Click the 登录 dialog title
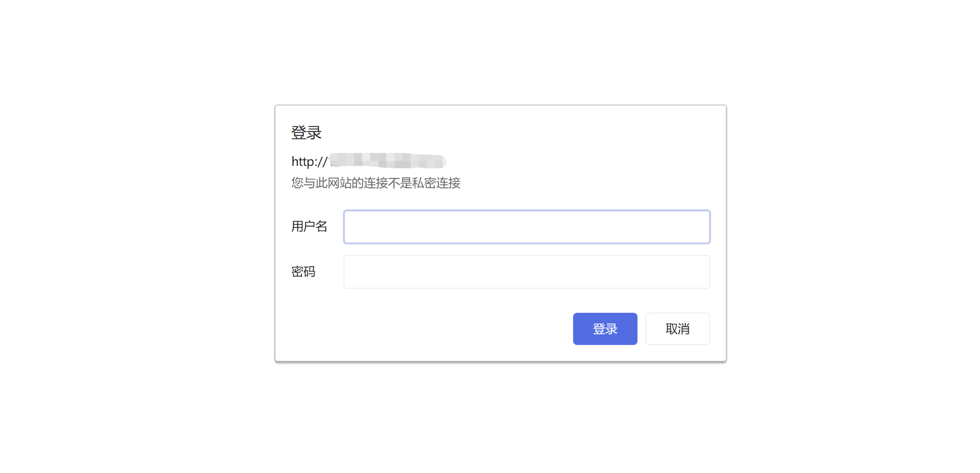The width and height of the screenshot is (980, 473). [x=306, y=132]
